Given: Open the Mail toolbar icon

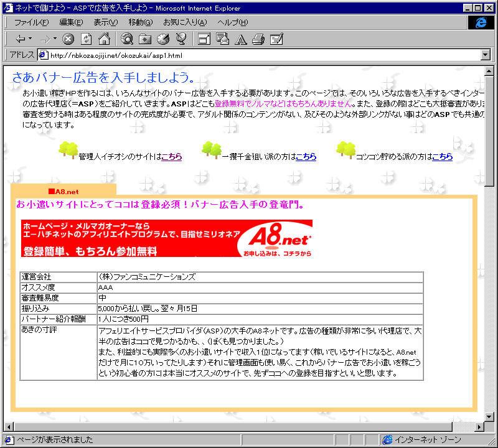Looking at the screenshot, I should [x=222, y=39].
